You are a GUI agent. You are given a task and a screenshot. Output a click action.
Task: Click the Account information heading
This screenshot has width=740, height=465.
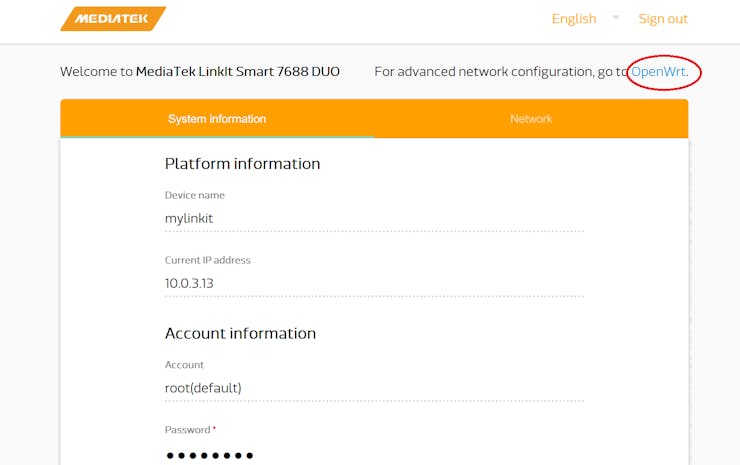coord(240,333)
